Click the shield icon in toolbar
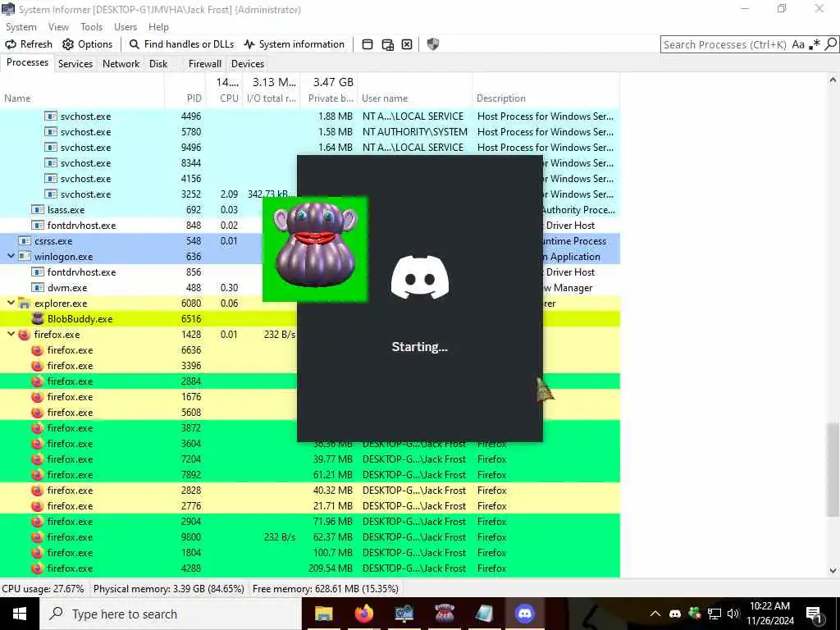This screenshot has height=630, width=840. tap(433, 44)
